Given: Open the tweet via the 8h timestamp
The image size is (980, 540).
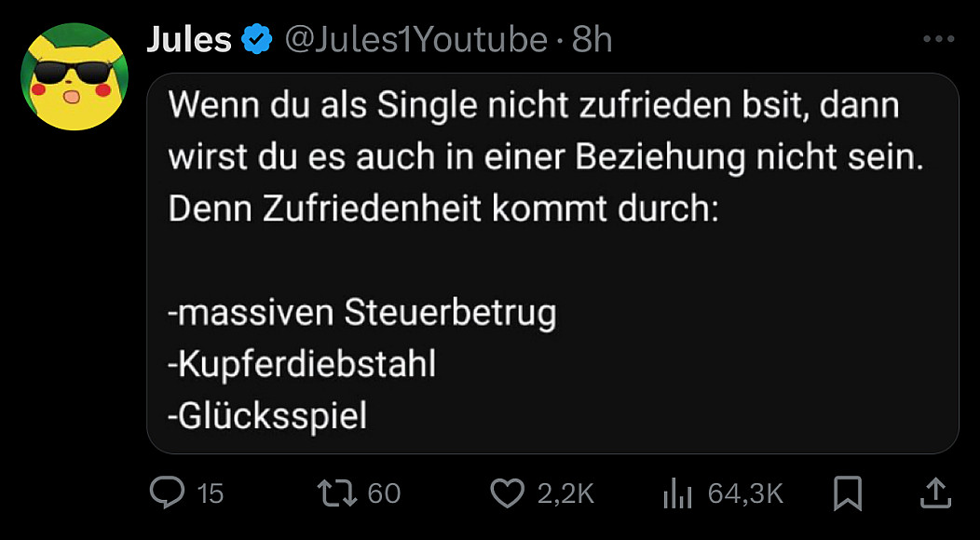Looking at the screenshot, I should pyautogui.click(x=592, y=39).
